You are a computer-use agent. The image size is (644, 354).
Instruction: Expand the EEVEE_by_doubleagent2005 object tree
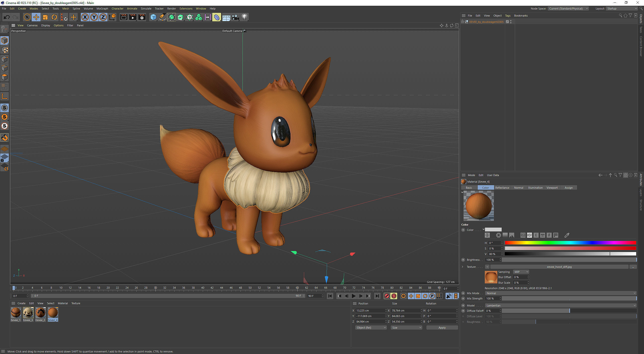[x=463, y=22]
